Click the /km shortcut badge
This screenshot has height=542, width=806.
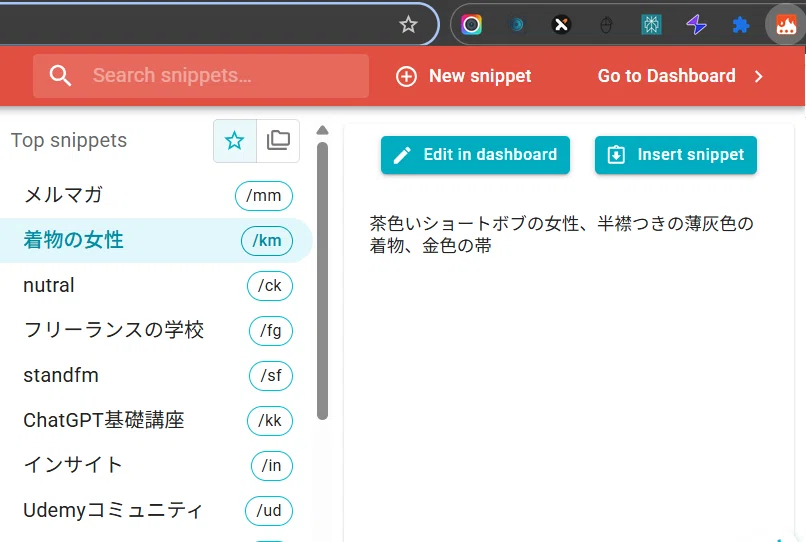coord(267,241)
